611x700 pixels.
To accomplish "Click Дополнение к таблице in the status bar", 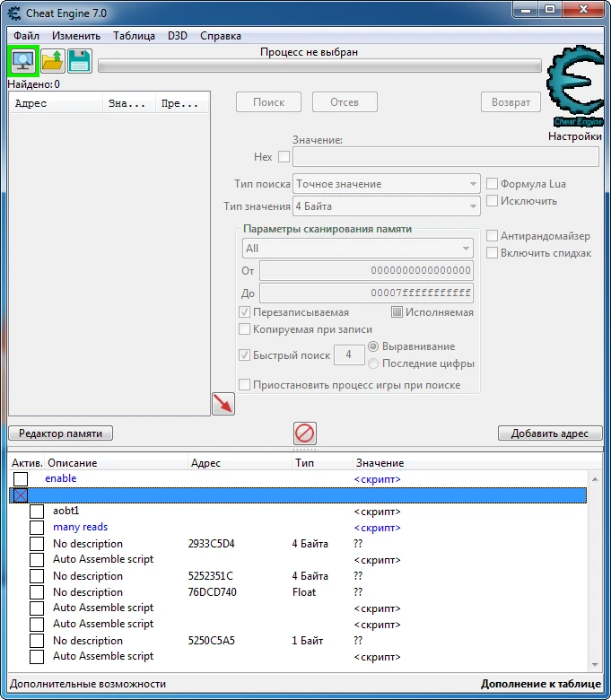I will (x=540, y=684).
